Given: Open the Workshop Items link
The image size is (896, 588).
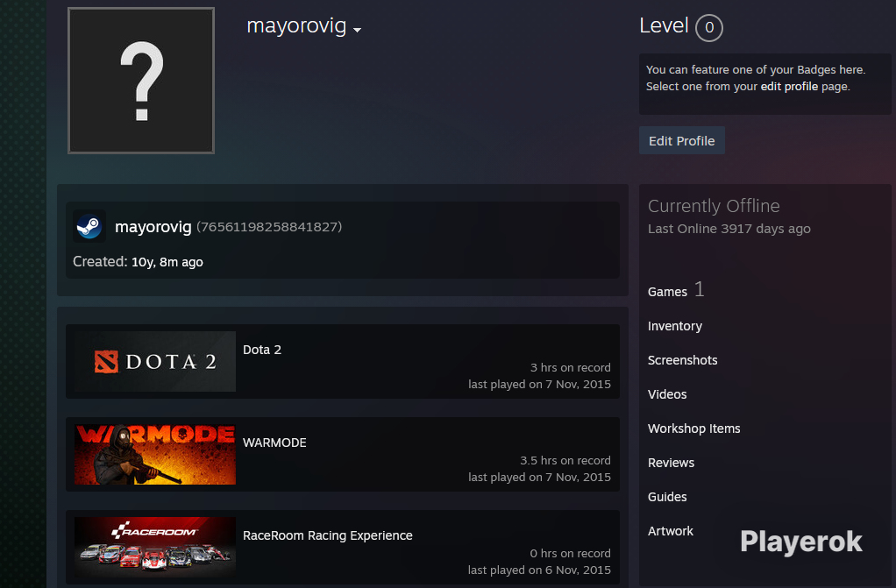Looking at the screenshot, I should (693, 429).
